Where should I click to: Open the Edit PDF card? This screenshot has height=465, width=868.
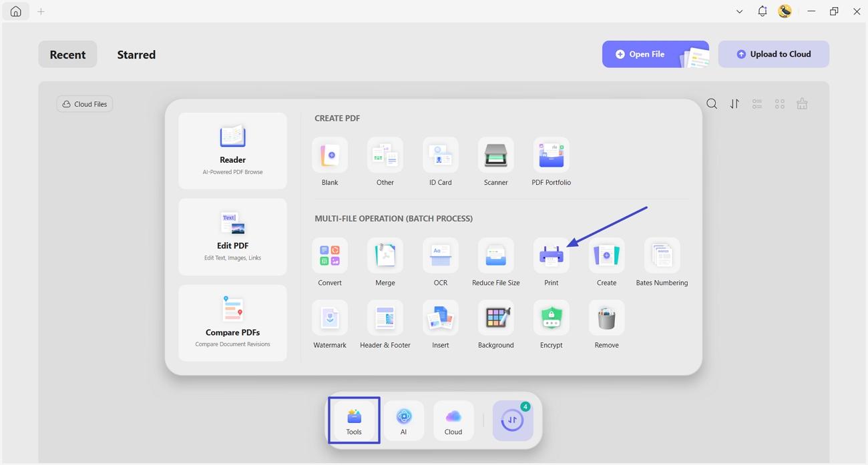232,237
